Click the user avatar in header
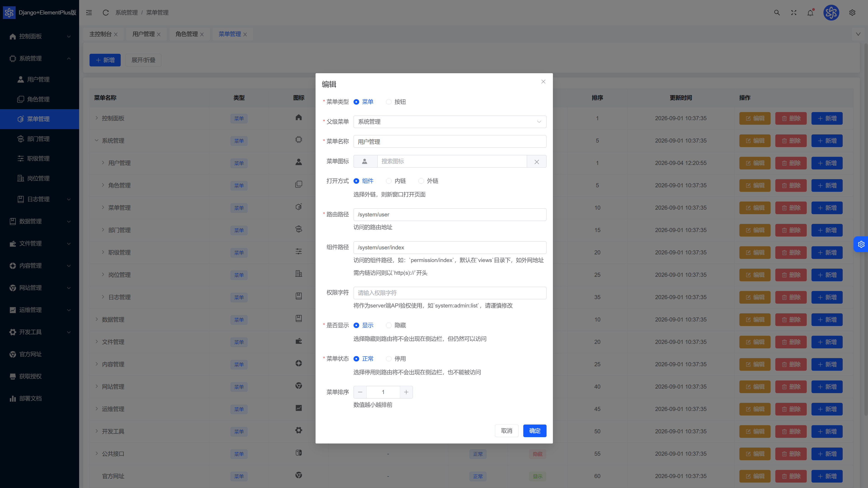 [x=831, y=12]
